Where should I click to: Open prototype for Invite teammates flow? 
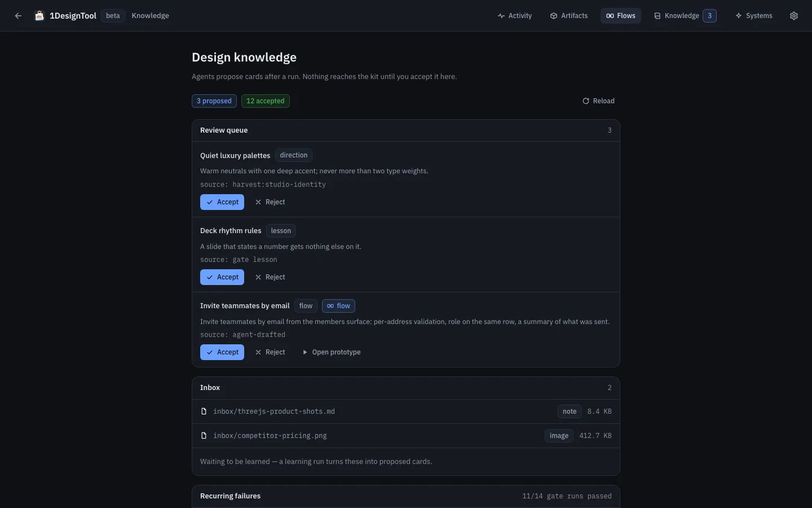coord(332,352)
